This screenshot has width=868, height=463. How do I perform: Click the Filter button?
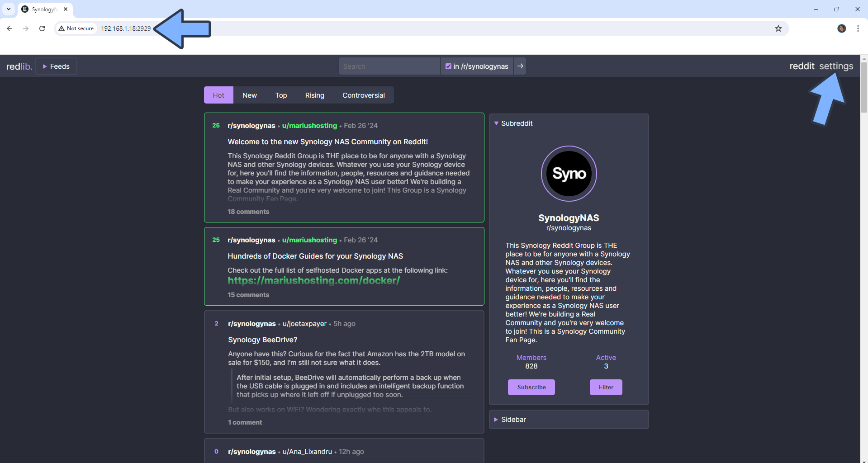click(606, 387)
